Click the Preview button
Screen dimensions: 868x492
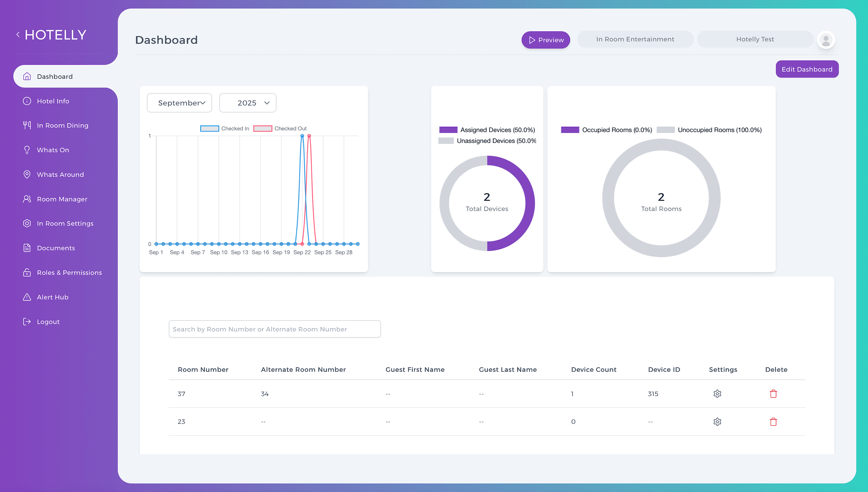546,40
